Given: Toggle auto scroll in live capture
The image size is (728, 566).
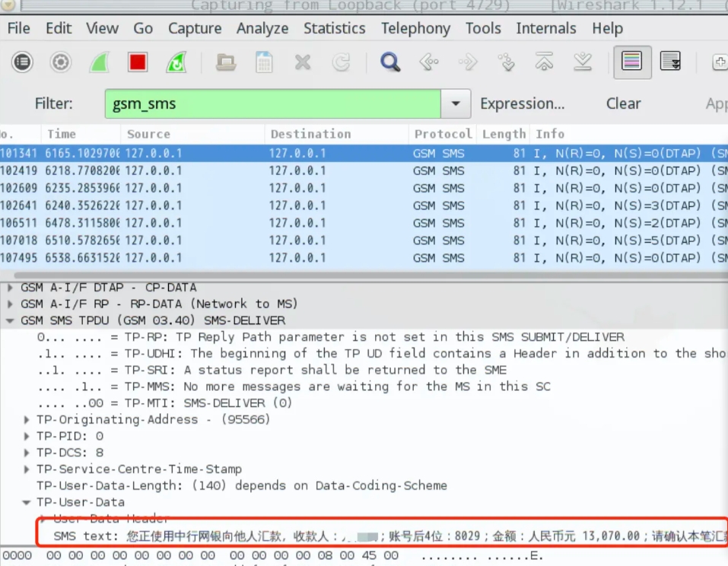Looking at the screenshot, I should 670,62.
